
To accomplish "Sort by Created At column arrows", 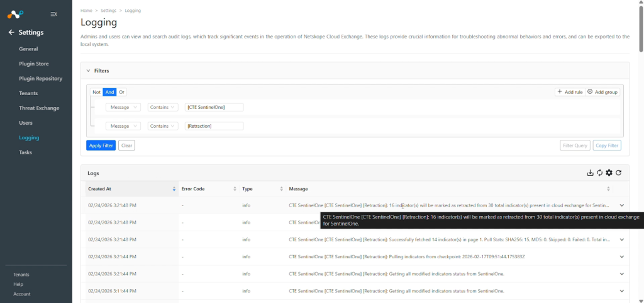I will click(x=174, y=189).
